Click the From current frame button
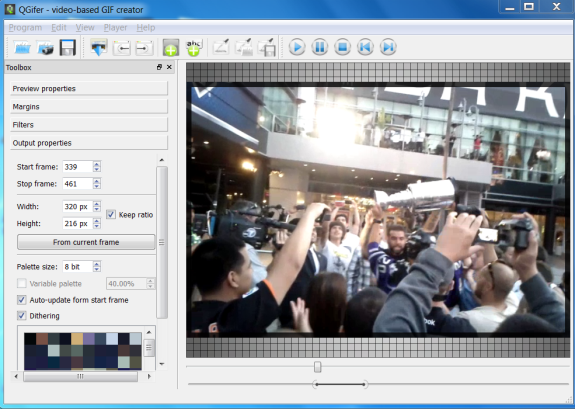This screenshot has height=409, width=575. pos(86,242)
